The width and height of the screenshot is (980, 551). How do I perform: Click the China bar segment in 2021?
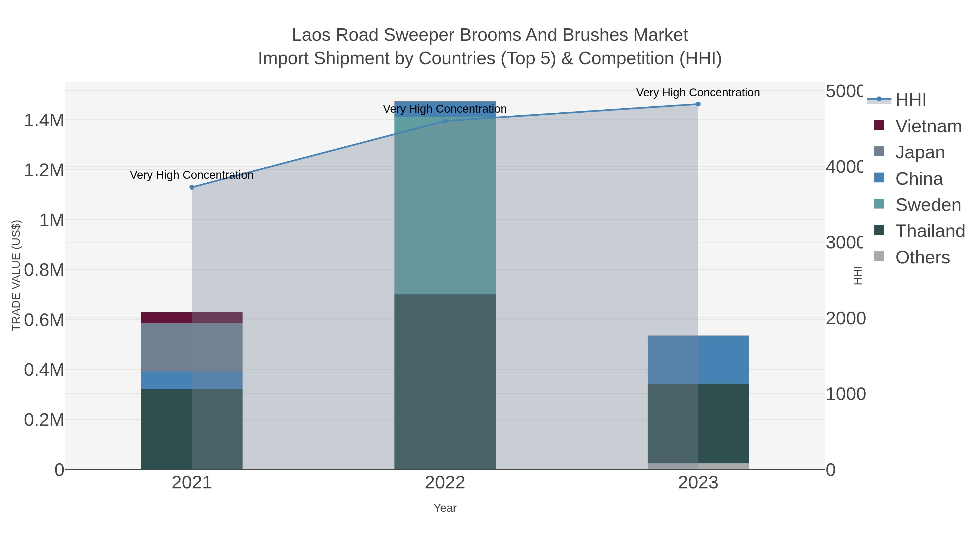click(192, 380)
